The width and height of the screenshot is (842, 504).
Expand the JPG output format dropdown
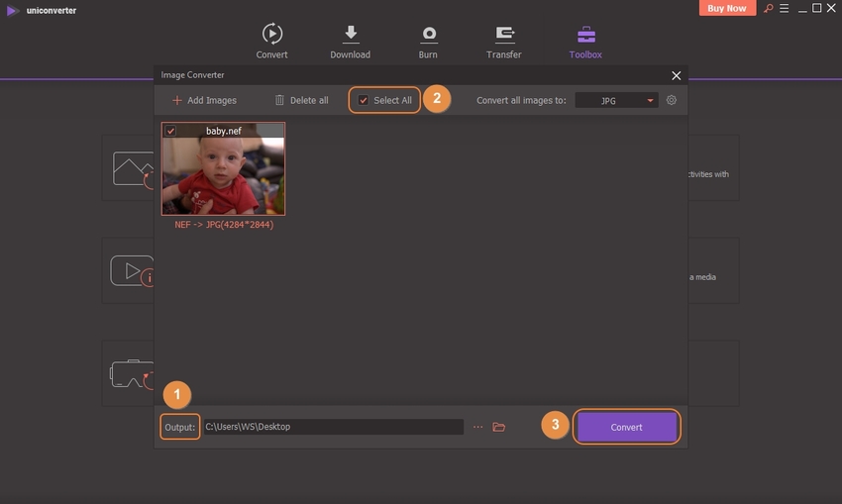(651, 100)
